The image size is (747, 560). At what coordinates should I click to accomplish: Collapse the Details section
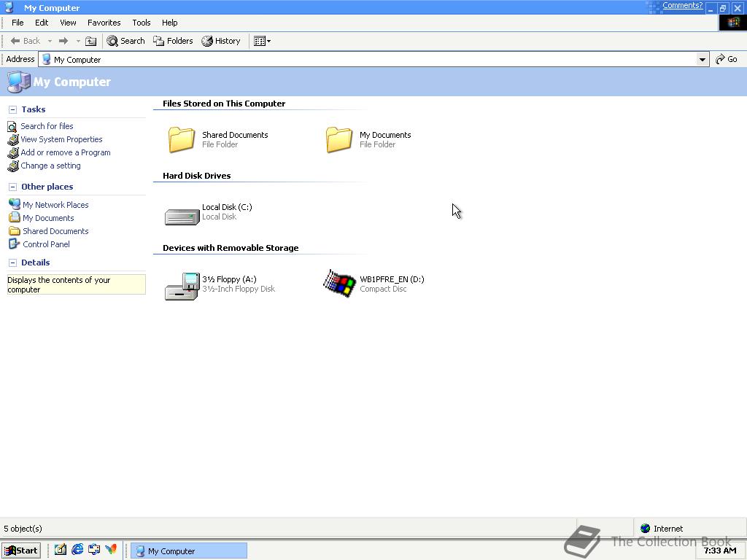[x=13, y=262]
